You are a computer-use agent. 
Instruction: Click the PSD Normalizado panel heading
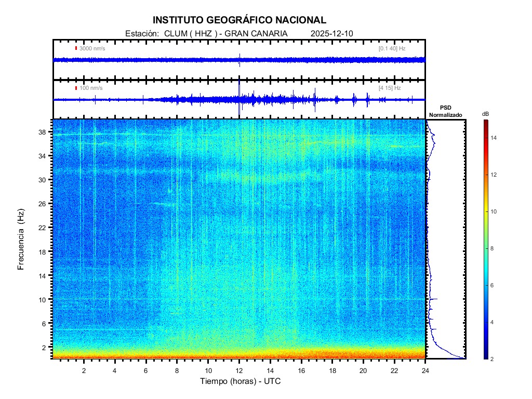(445, 110)
